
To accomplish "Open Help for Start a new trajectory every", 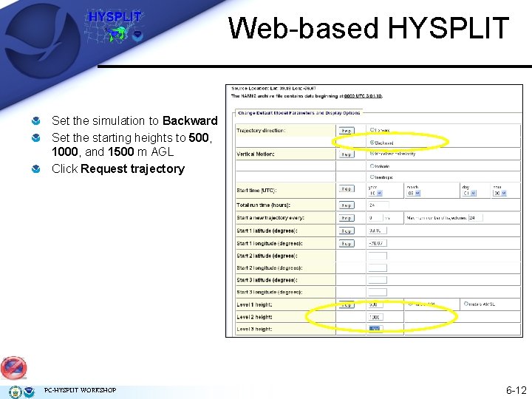I will tap(346, 218).
